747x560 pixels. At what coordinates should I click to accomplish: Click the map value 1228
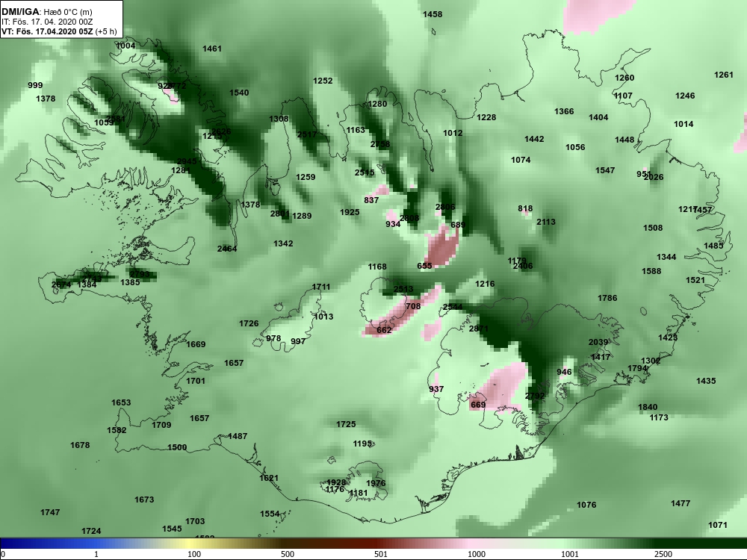click(486, 117)
